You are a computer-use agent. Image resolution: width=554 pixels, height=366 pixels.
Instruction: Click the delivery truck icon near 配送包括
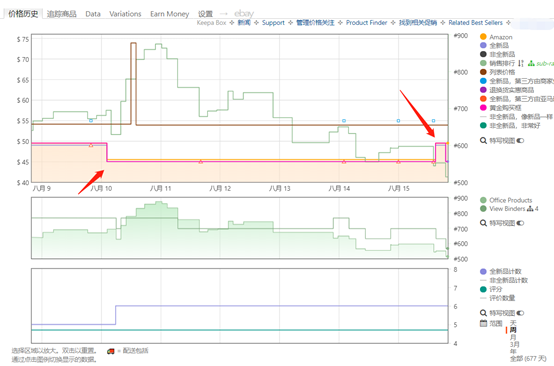pyautogui.click(x=111, y=351)
